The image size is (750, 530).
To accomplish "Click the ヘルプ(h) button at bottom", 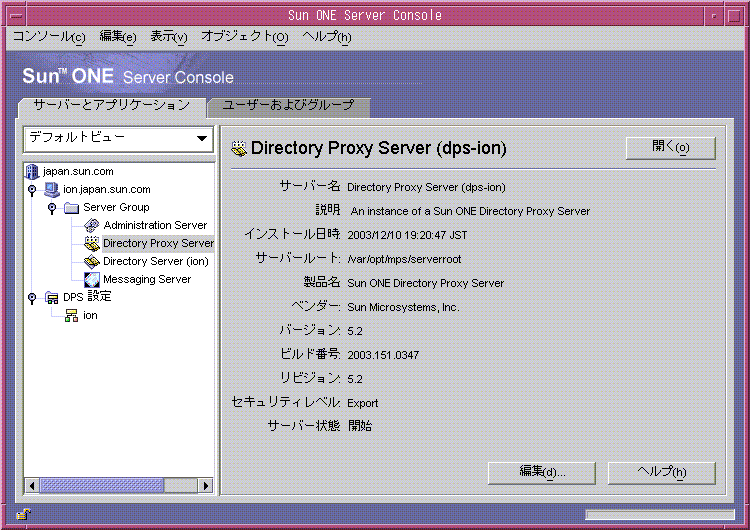I will 662,473.
